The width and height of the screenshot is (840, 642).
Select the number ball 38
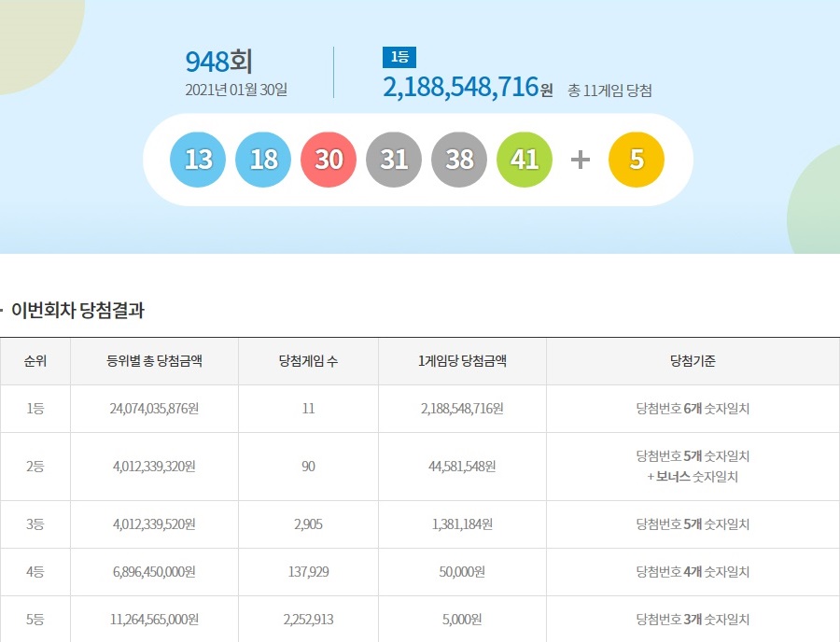coord(458,159)
